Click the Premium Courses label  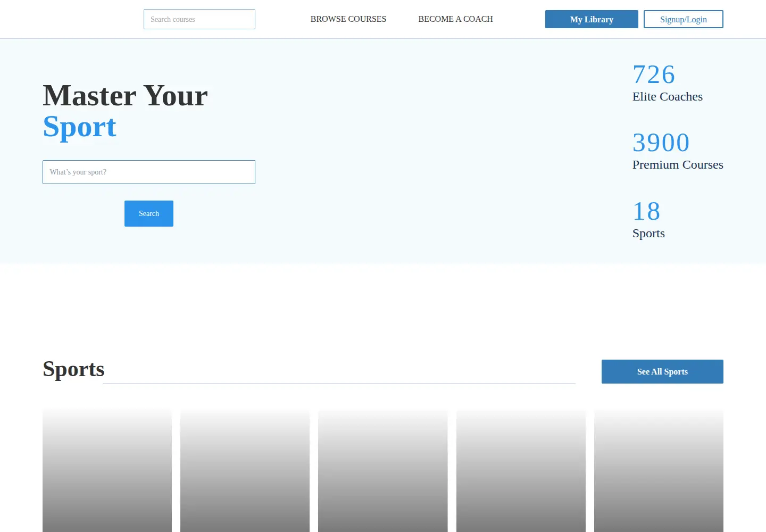(x=678, y=165)
